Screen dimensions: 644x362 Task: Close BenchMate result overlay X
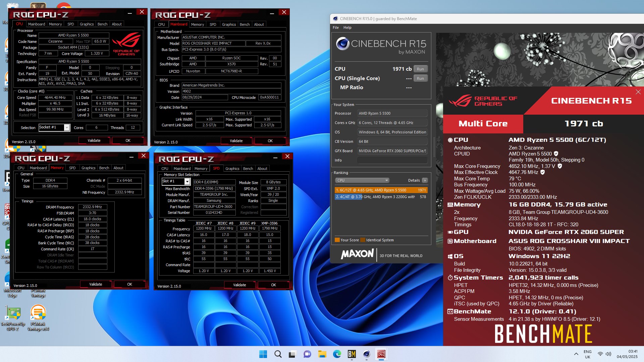[x=638, y=92]
